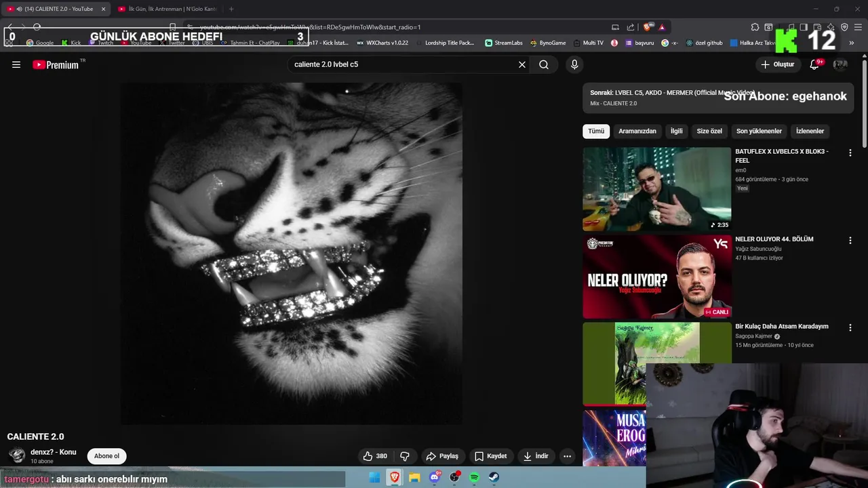The height and width of the screenshot is (488, 868).
Task: Like the video with thumbs up
Action: point(375,456)
